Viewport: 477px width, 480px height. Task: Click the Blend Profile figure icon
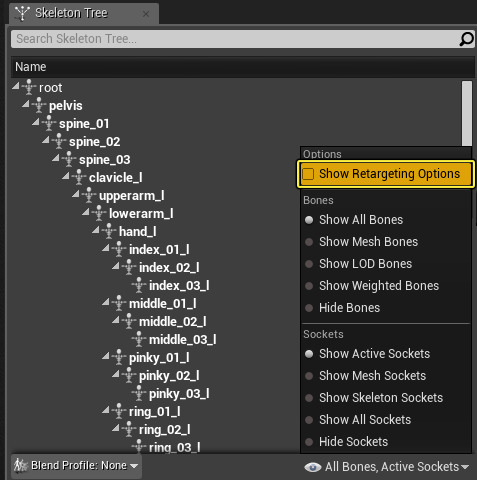coord(21,465)
